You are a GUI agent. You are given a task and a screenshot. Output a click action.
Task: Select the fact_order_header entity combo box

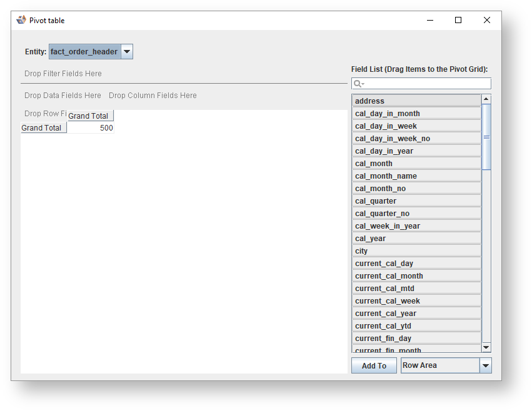point(84,52)
